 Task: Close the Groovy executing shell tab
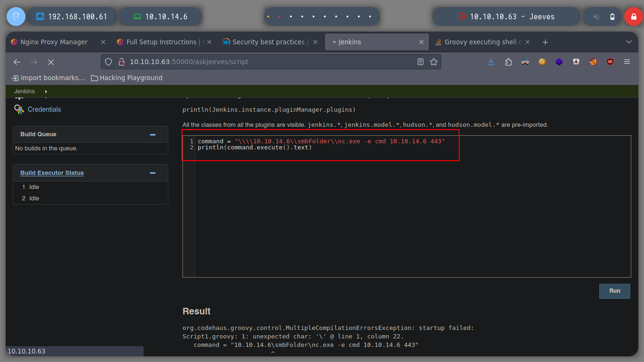(528, 42)
